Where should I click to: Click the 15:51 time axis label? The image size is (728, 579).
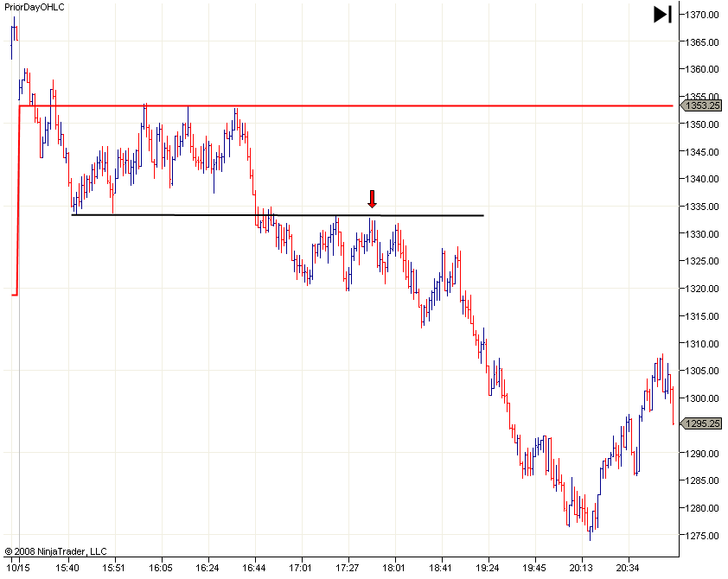tap(114, 568)
